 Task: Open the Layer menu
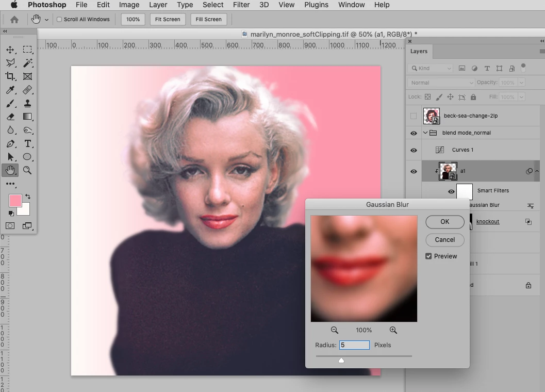pyautogui.click(x=158, y=5)
